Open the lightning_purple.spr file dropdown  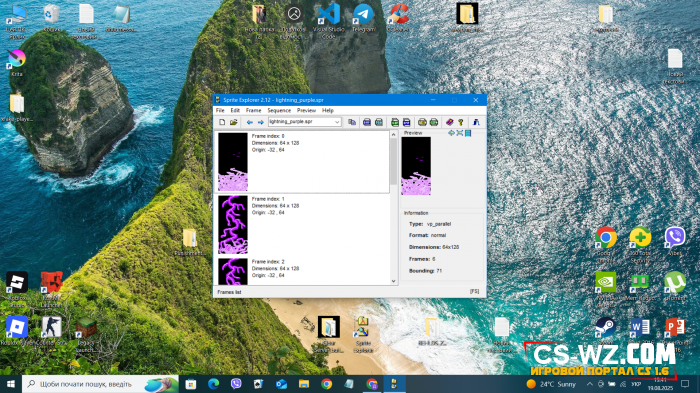[337, 122]
